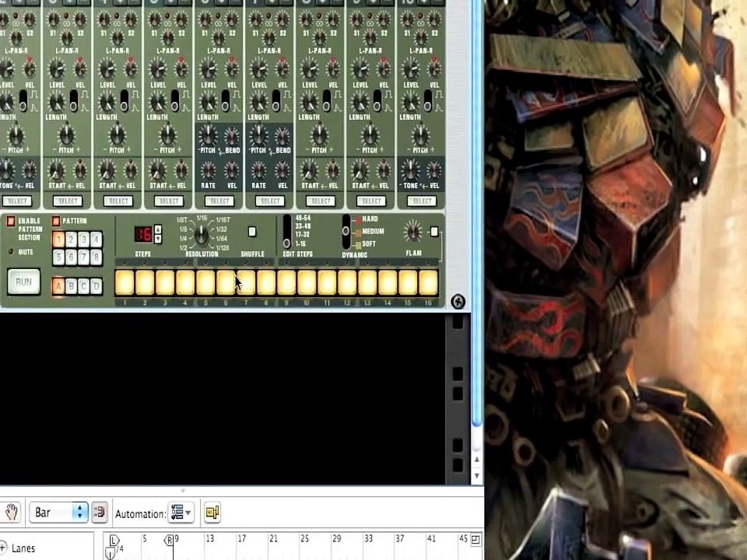Screen dimensions: 747x560
Task: Click the Tone knob on channel 10
Action: (x=411, y=171)
